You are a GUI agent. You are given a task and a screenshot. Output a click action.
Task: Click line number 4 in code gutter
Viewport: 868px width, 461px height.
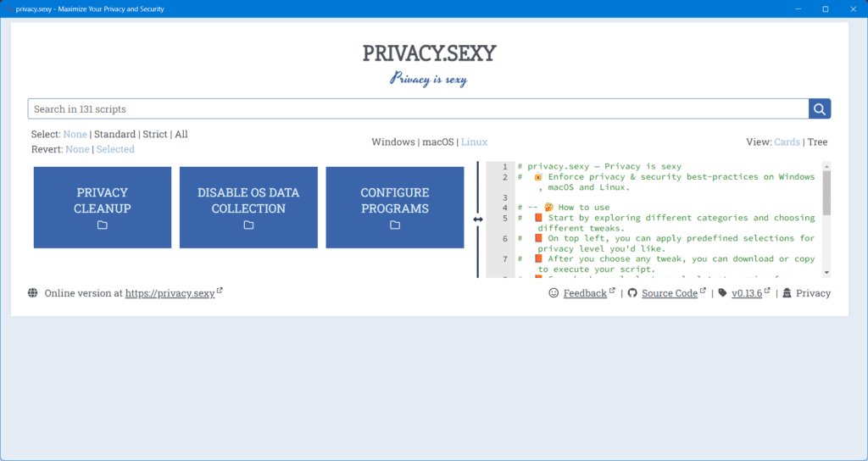505,208
